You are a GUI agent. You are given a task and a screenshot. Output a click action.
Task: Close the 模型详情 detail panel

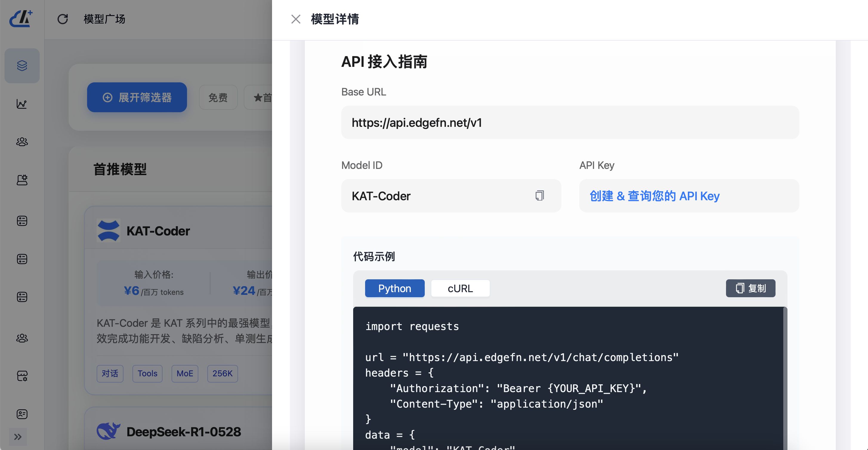click(296, 19)
